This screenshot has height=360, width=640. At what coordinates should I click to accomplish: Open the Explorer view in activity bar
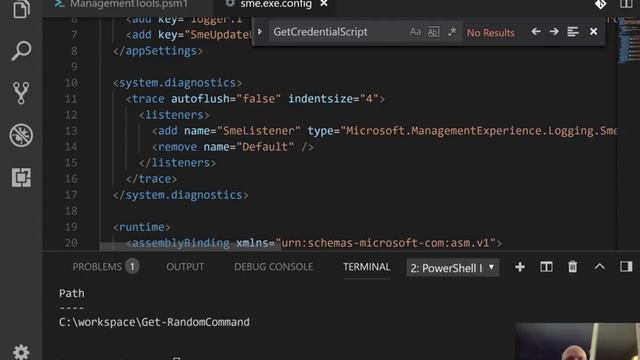[x=21, y=9]
